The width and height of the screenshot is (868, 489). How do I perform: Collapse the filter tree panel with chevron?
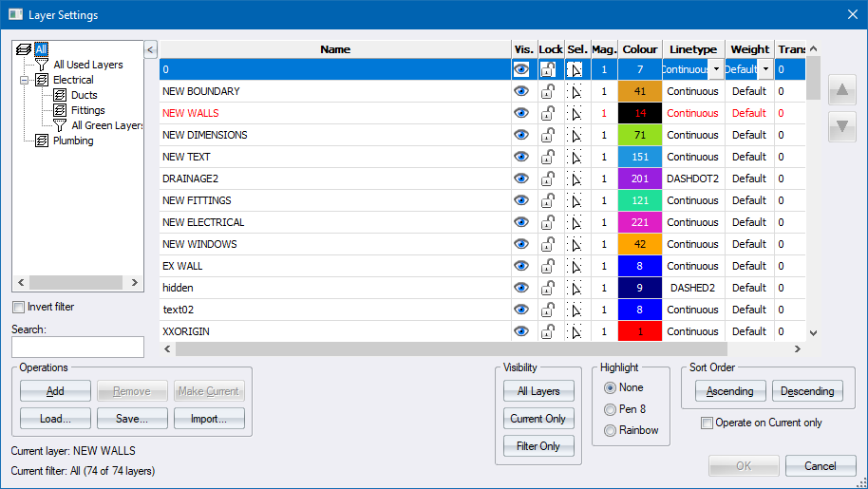point(150,49)
